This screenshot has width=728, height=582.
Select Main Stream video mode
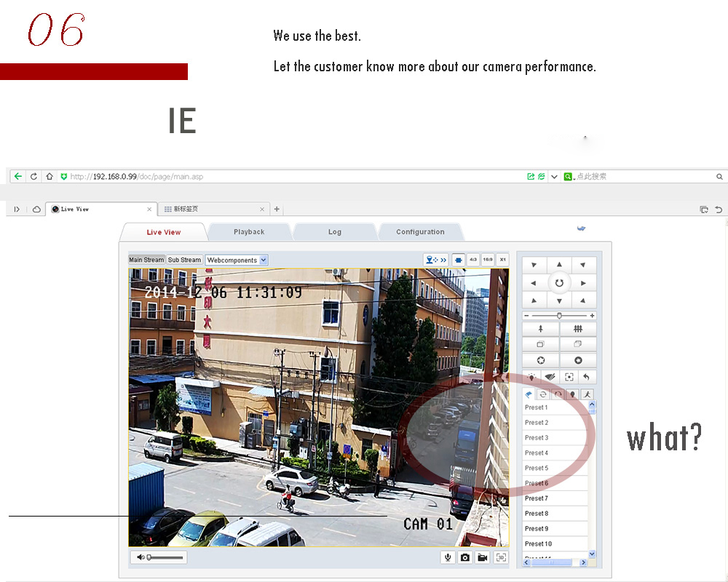pos(146,260)
